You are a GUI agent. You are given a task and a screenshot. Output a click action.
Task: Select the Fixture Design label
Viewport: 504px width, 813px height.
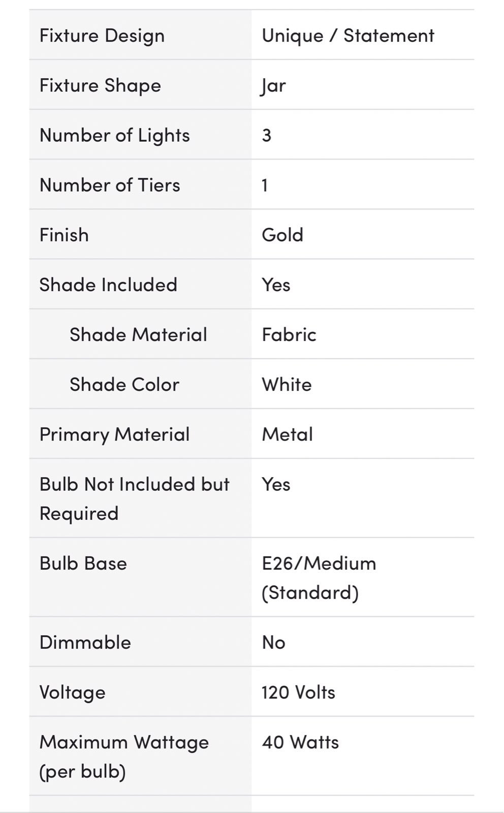pyautogui.click(x=102, y=36)
